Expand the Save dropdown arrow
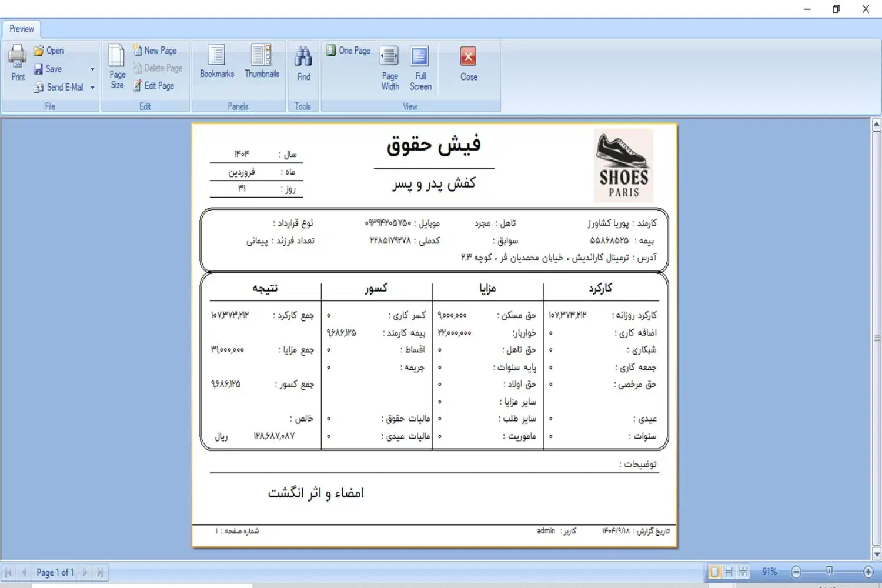This screenshot has height=588, width=882. 92,69
